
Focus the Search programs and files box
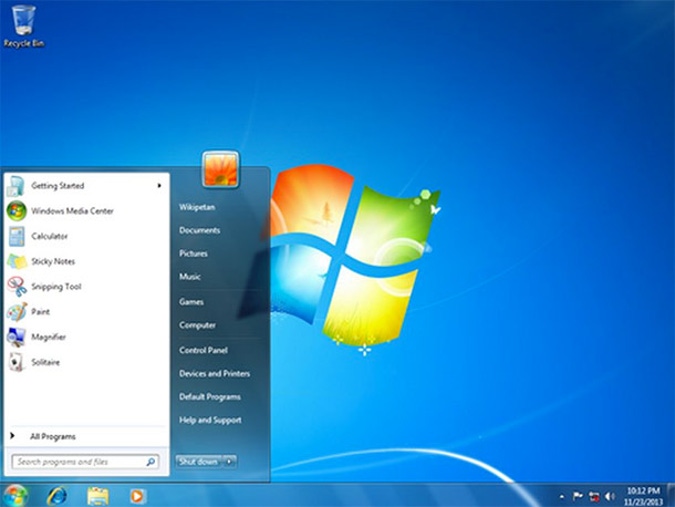[x=85, y=462]
